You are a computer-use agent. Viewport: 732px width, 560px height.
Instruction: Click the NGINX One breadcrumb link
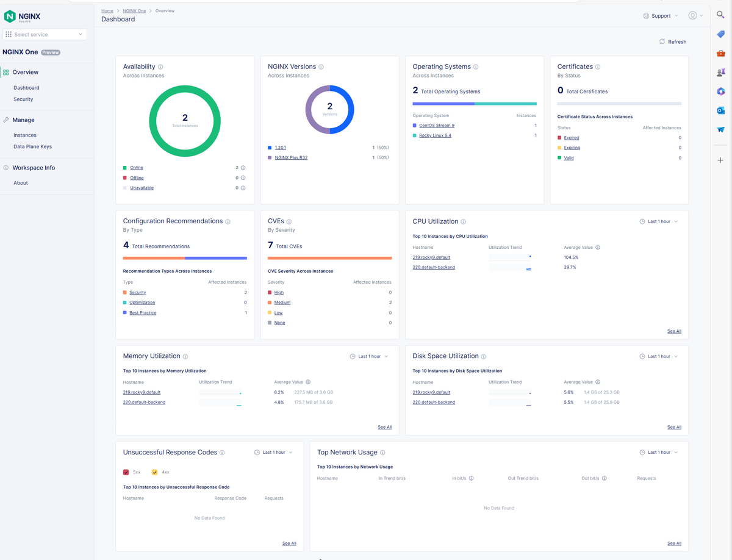click(134, 11)
